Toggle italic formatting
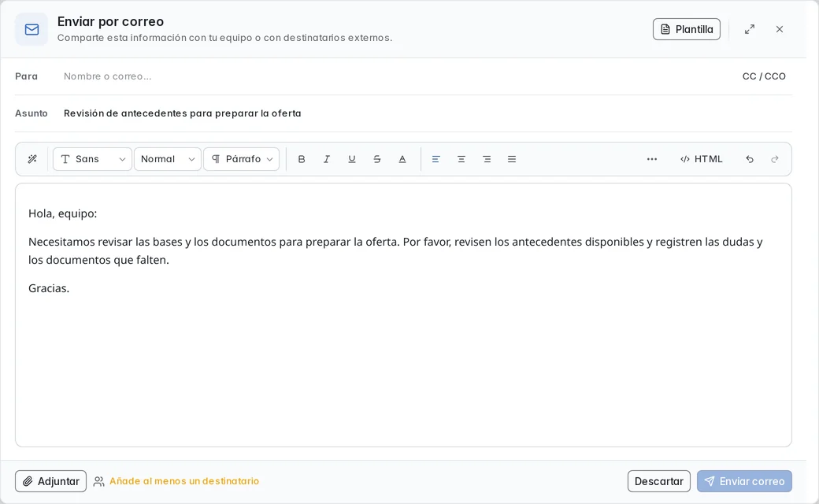 point(327,159)
